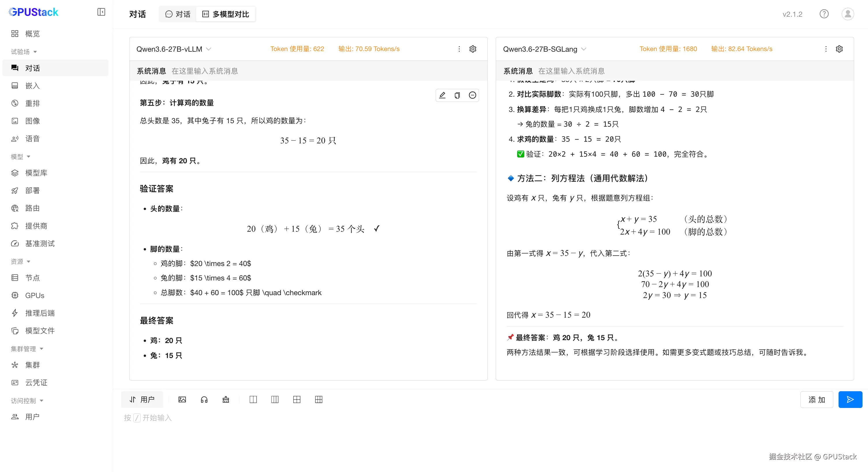
Task: Collapse the left sidebar panel
Action: pyautogui.click(x=101, y=12)
